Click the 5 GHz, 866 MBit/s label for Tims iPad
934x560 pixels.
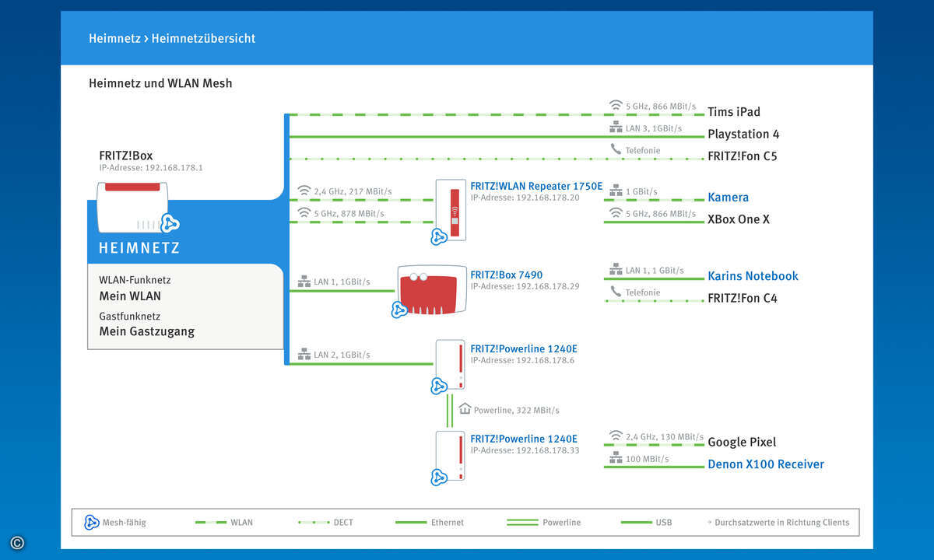[x=661, y=106]
